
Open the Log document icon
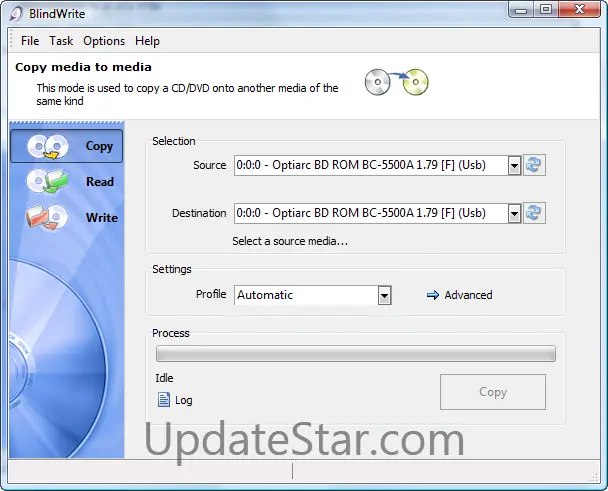tap(164, 400)
